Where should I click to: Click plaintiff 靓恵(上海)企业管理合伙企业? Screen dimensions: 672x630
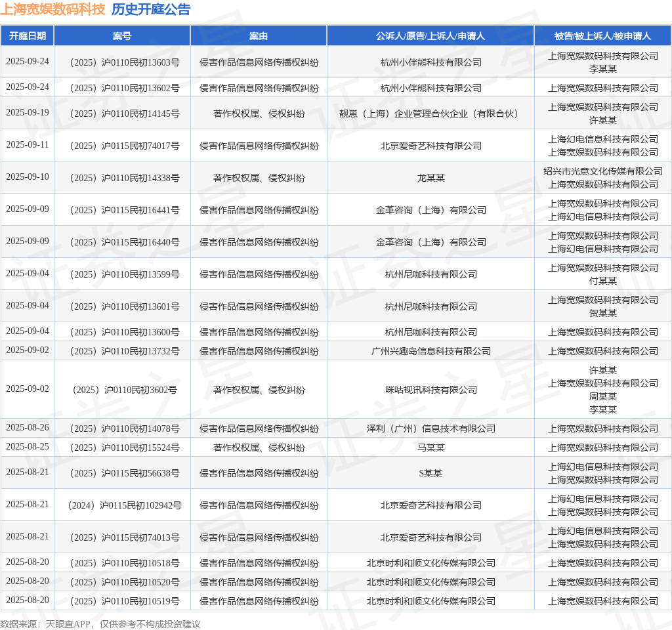pos(430,114)
